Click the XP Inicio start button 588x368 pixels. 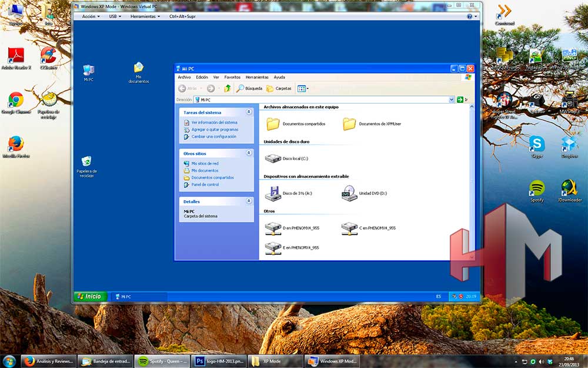point(91,297)
